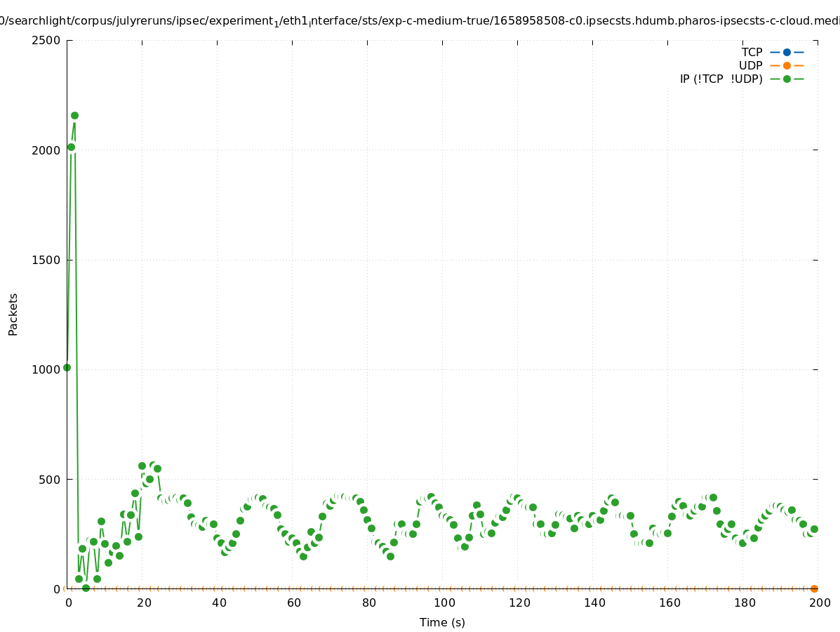The image size is (840, 632).
Task: Select the highest green data point peak
Action: [74, 115]
